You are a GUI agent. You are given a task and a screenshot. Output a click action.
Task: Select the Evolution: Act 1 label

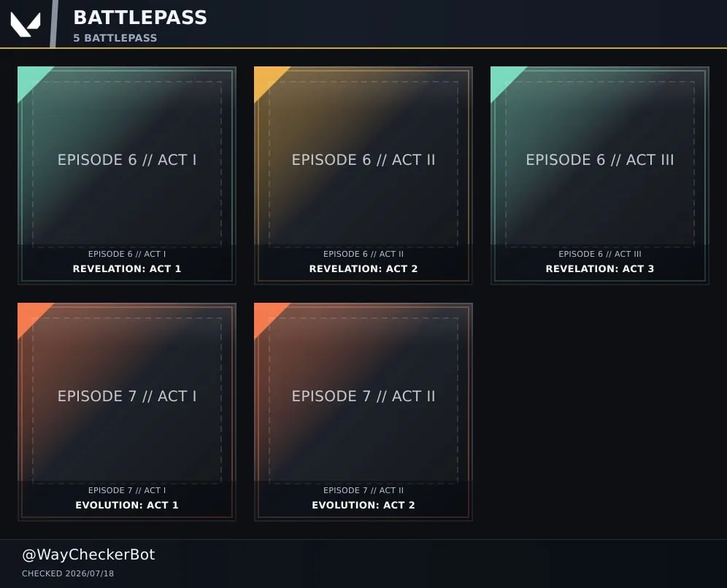pos(126,505)
